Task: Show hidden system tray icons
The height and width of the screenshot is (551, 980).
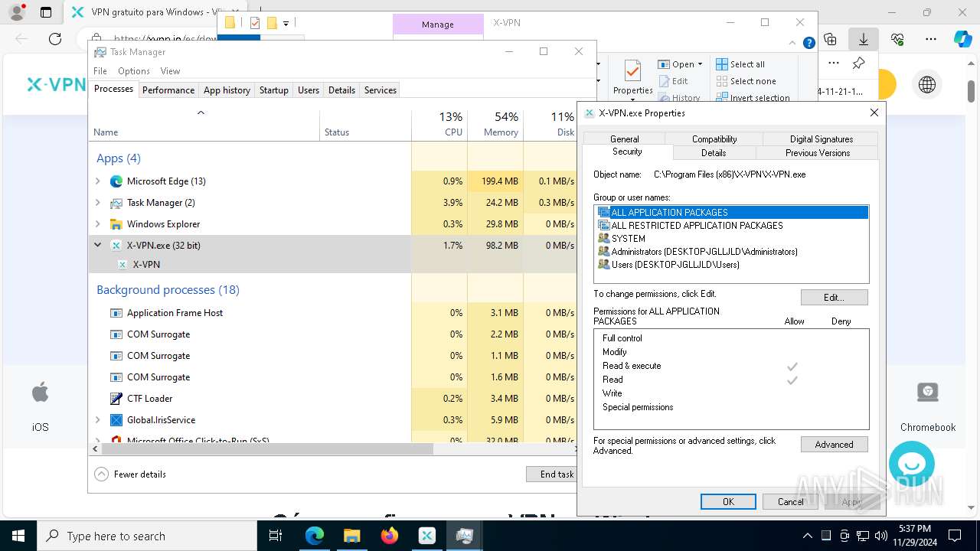Action: (x=808, y=536)
